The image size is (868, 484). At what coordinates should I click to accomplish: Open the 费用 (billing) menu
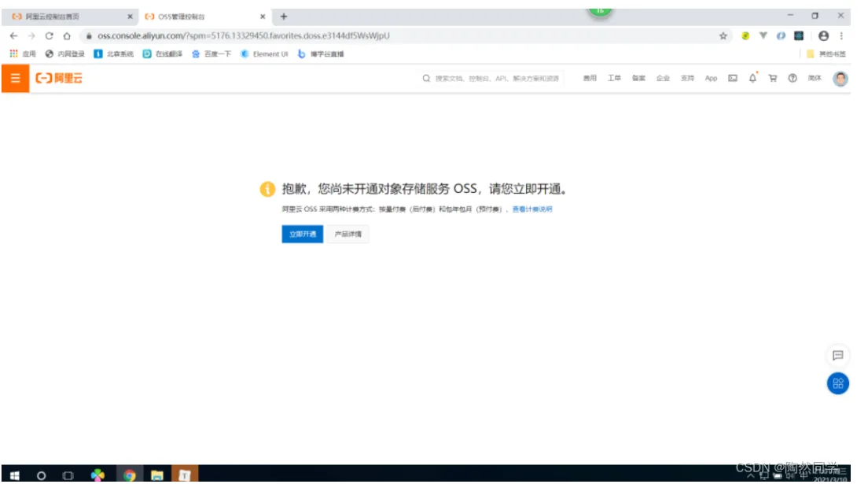click(590, 78)
